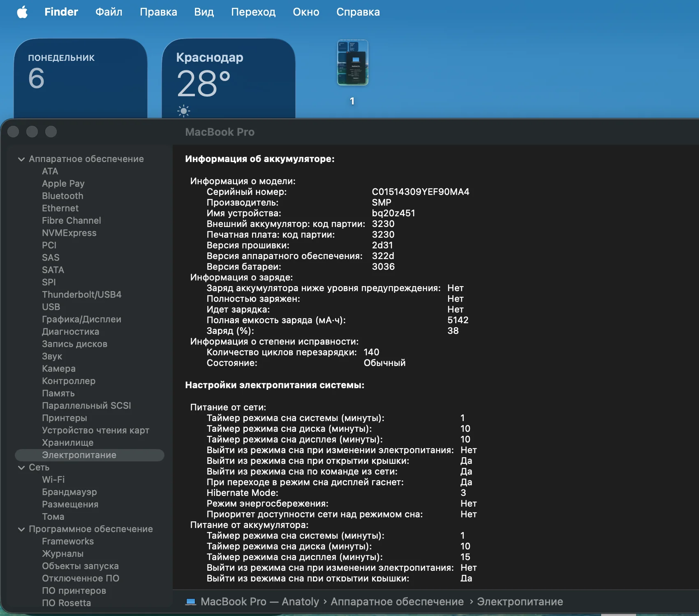Select Bluetooth in the sidebar
The width and height of the screenshot is (699, 616).
pos(62,196)
